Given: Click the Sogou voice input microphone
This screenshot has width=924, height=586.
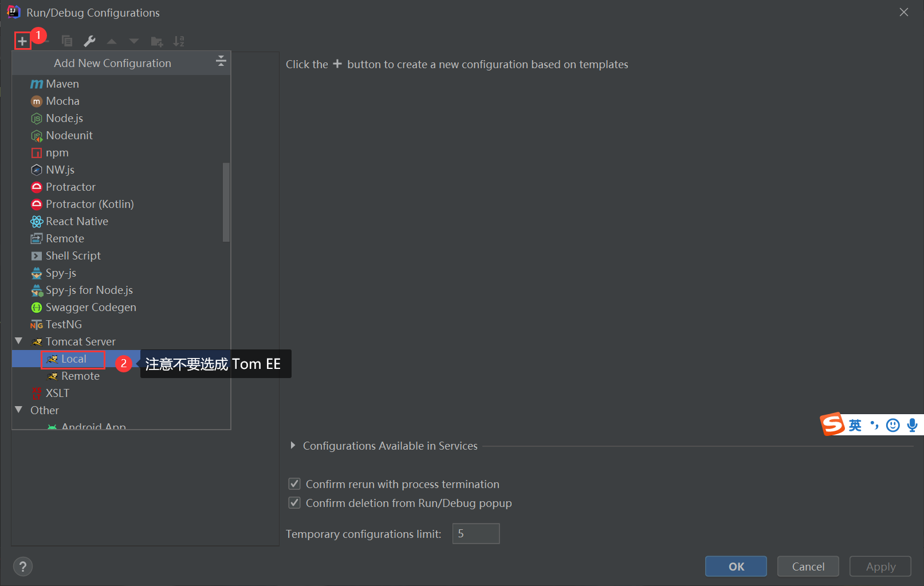Looking at the screenshot, I should click(x=913, y=425).
